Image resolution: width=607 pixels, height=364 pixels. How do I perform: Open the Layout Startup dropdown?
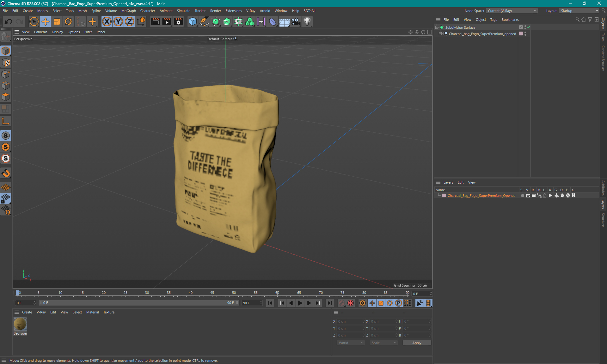579,11
